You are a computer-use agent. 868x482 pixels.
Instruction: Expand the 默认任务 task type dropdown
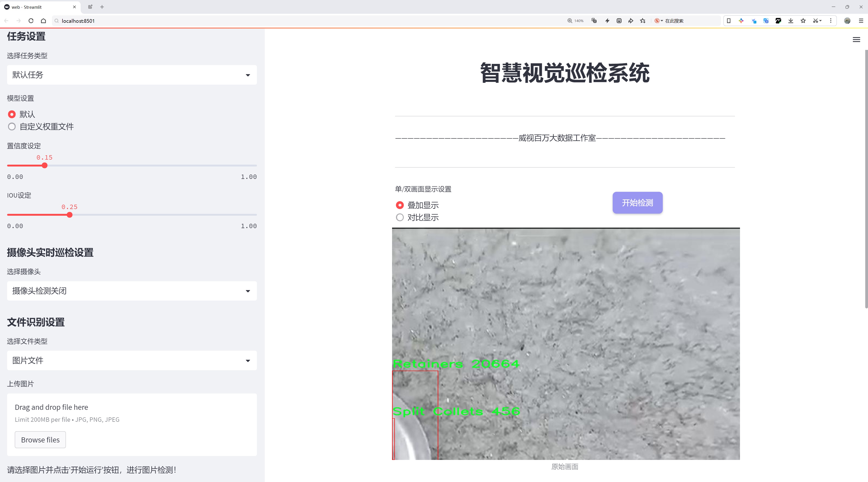(x=132, y=75)
